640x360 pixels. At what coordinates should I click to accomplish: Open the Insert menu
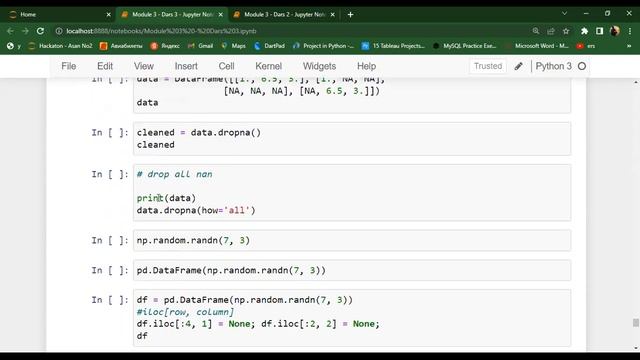point(186,66)
